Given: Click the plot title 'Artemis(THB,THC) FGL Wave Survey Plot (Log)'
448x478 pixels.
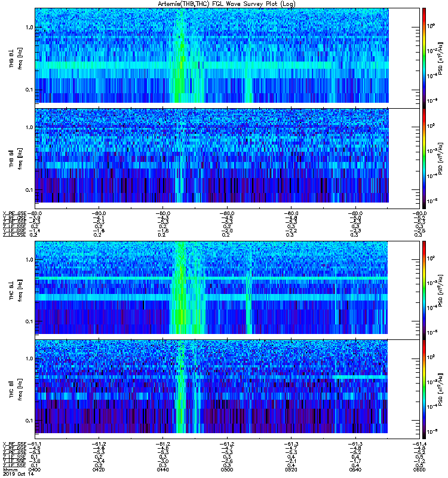Looking at the screenshot, I should coord(226,4).
